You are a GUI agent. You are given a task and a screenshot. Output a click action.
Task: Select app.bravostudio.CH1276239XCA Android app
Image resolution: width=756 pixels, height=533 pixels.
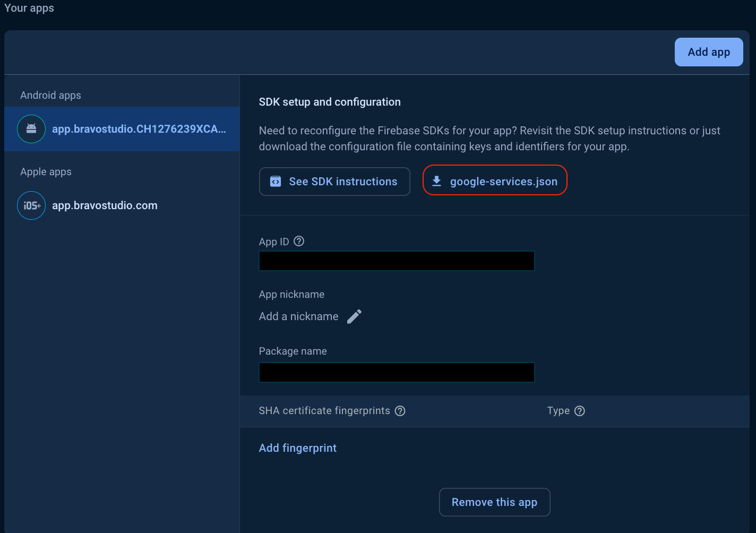point(122,129)
